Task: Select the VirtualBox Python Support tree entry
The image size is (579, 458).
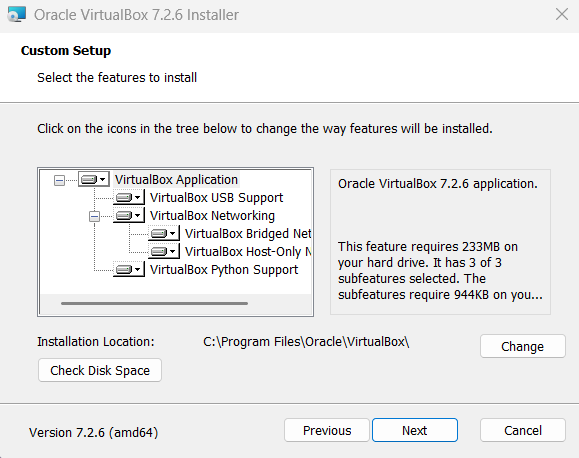Action: [224, 270]
